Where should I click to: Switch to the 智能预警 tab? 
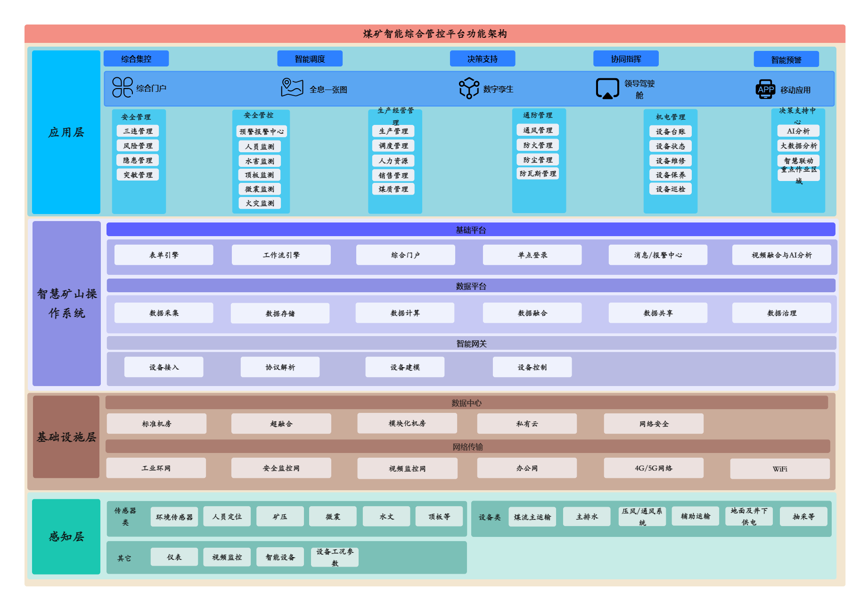coord(786,60)
